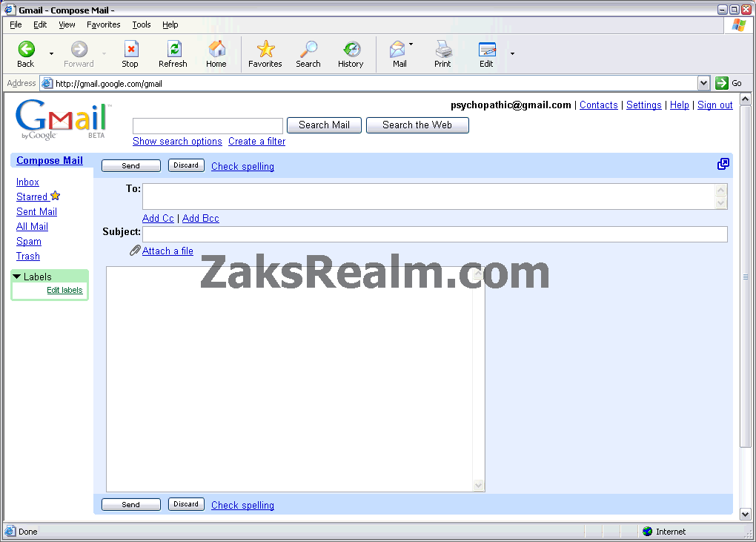Screen dimensions: 756x542
Task: Refresh the page with the Refresh icon
Action: [x=173, y=49]
